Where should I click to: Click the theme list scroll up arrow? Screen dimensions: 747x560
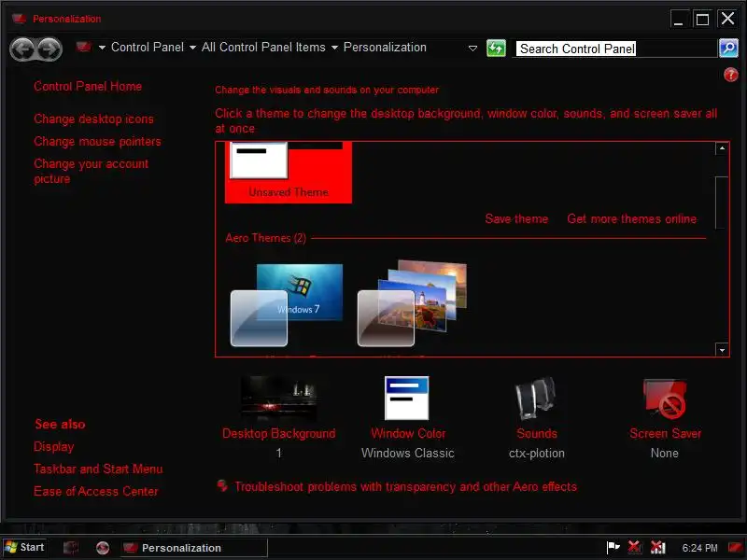tap(722, 148)
